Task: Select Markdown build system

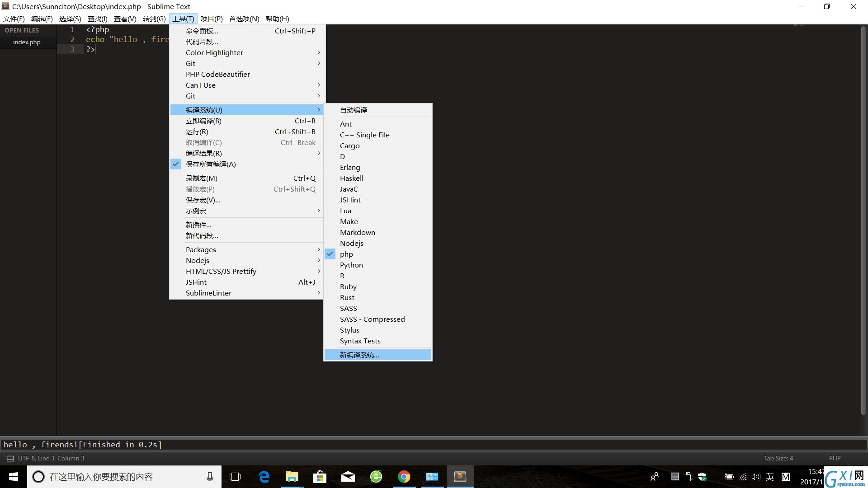Action: (x=378, y=232)
